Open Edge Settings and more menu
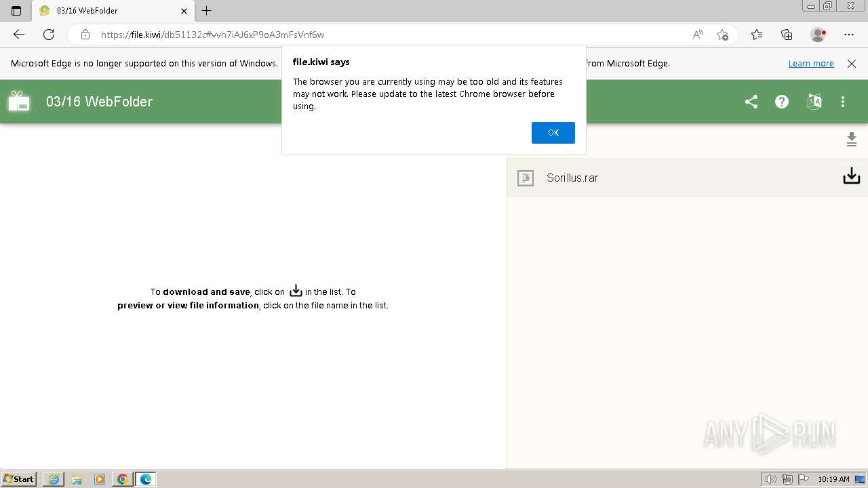This screenshot has width=868, height=488. [849, 35]
